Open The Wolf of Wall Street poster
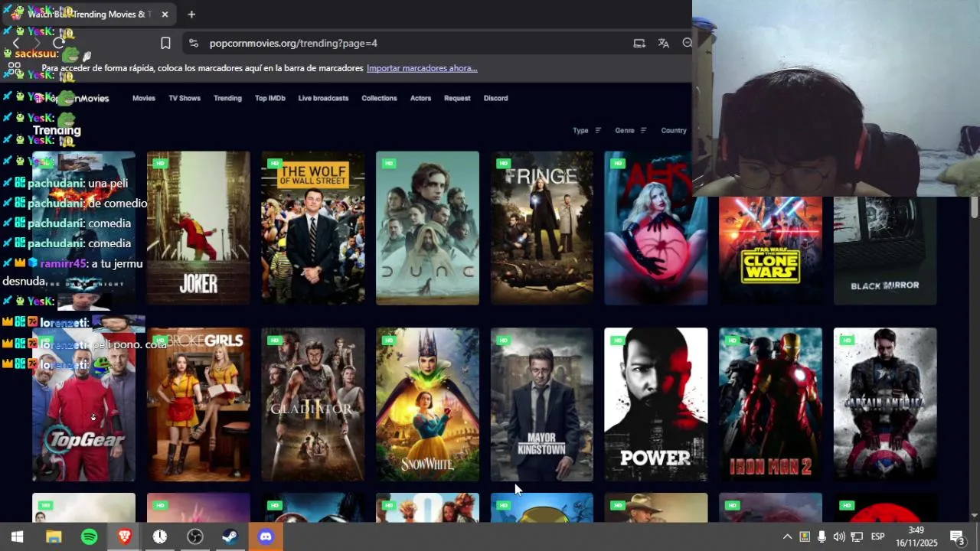The image size is (980, 551). pyautogui.click(x=313, y=228)
